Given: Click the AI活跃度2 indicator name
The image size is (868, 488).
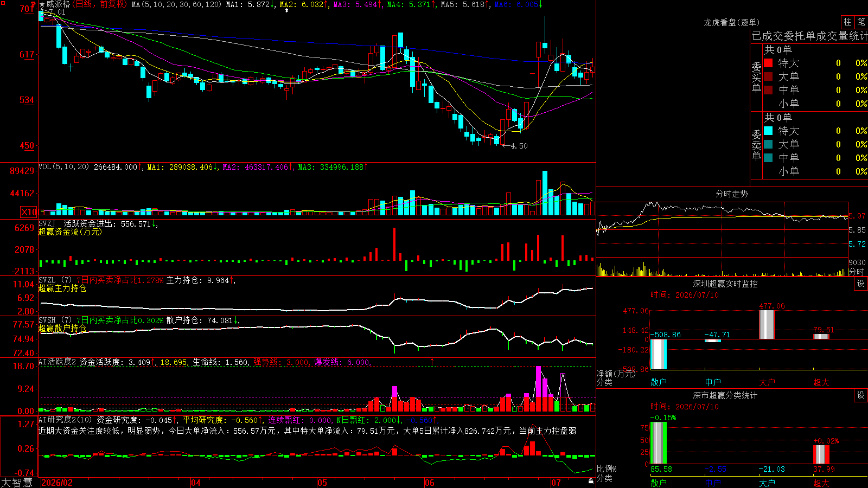Looking at the screenshot, I should [58, 362].
